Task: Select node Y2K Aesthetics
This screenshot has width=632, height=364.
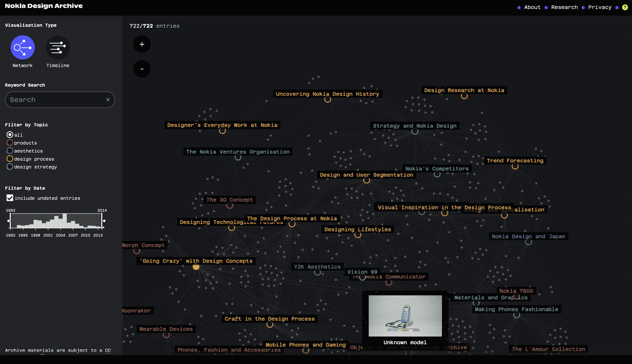Action: 317,272
